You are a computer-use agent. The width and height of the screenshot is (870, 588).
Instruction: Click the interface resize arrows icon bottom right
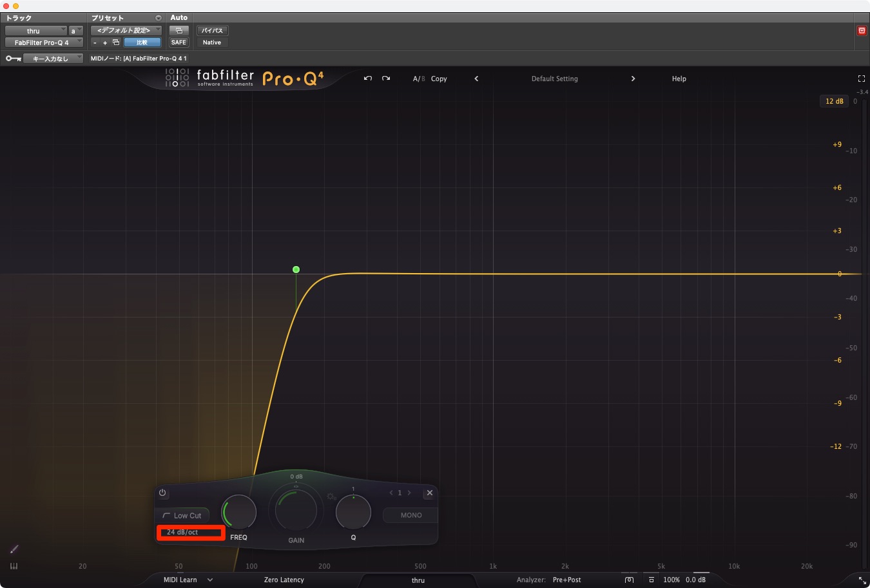(x=862, y=580)
